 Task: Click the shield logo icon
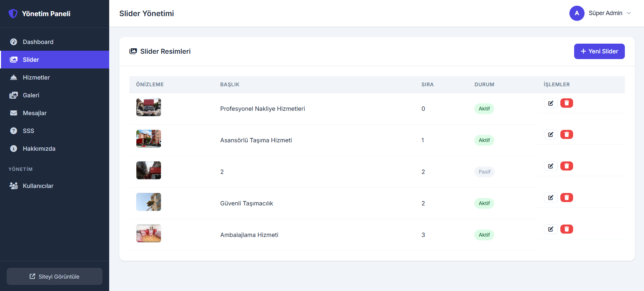point(13,14)
